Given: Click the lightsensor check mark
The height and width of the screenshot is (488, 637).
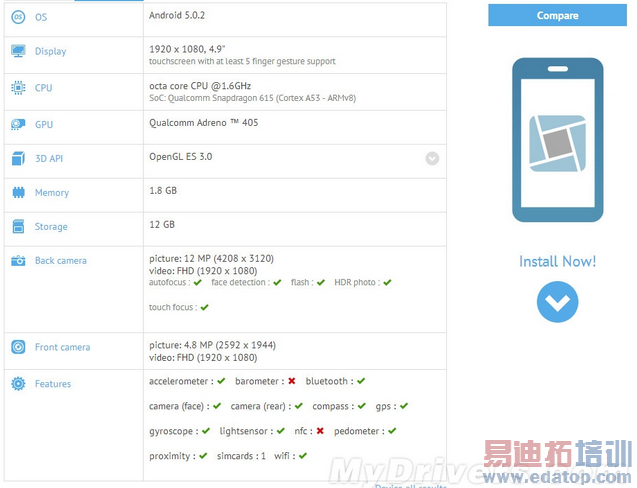Looking at the screenshot, I should pos(281,431).
